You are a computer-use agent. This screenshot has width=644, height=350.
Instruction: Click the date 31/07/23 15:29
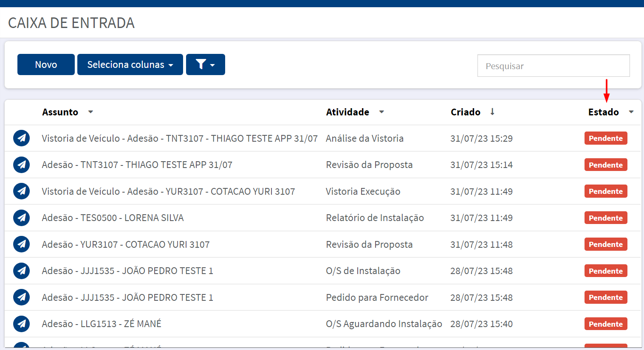[482, 138]
